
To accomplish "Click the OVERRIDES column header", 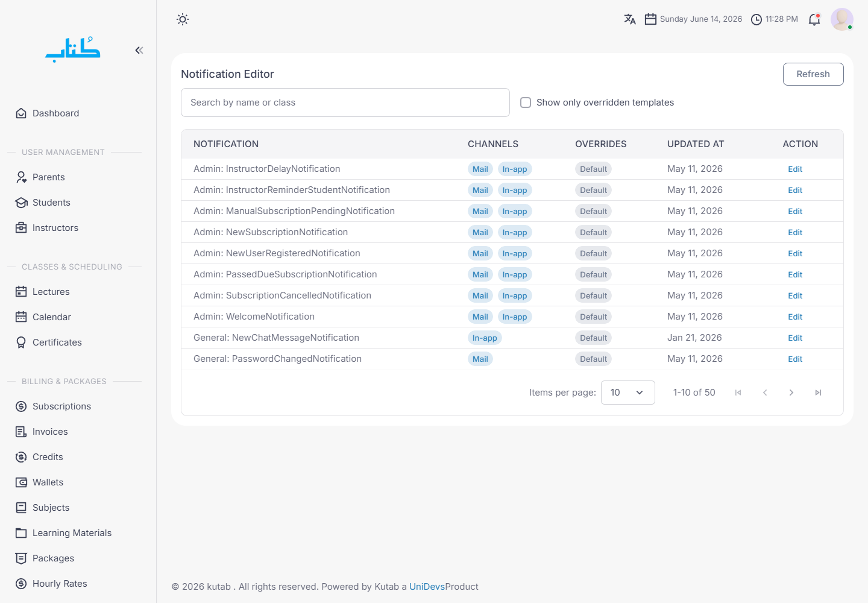I will pos(601,144).
